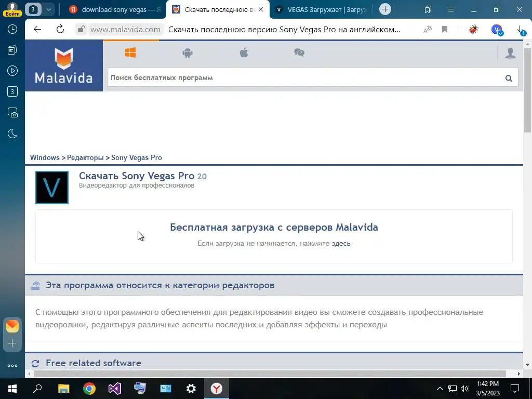This screenshot has height=399, width=532.
Task: Expand the tab group dropdown arrow
Action: [48, 9]
